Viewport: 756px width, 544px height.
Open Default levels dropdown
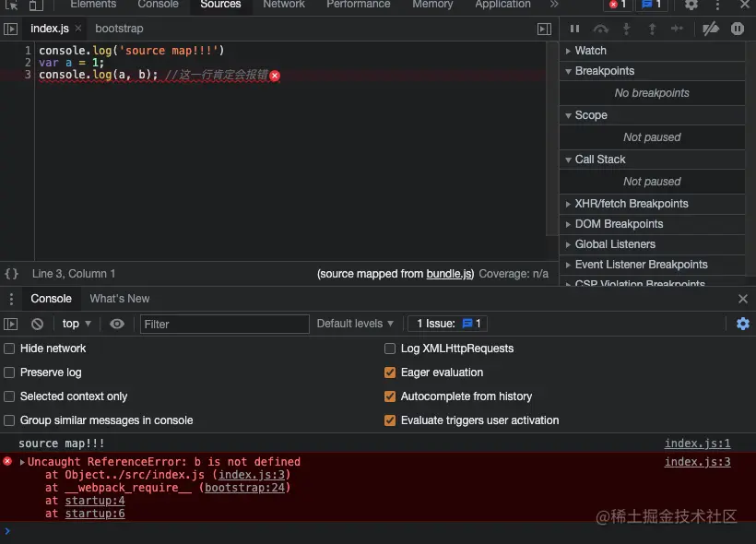[x=355, y=324]
